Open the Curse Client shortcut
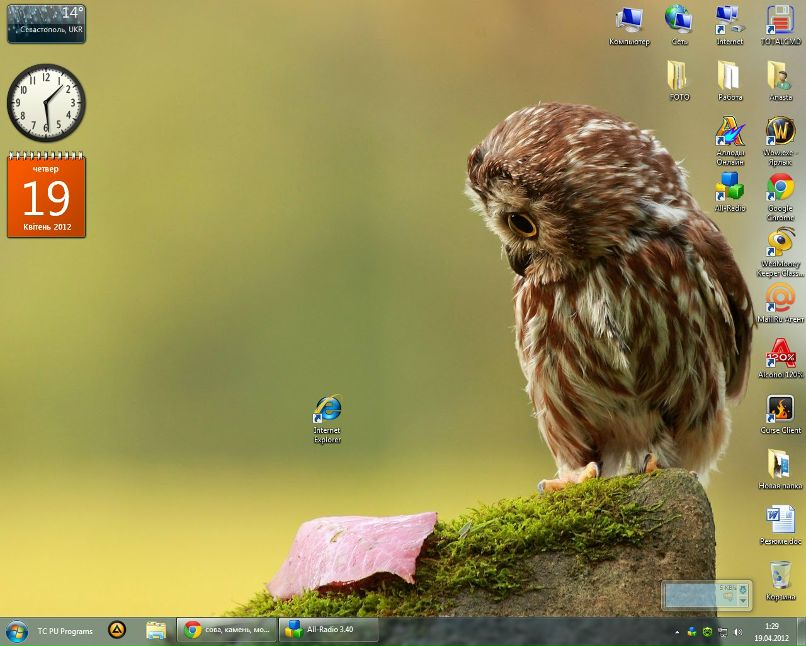The width and height of the screenshot is (806, 646). [780, 409]
